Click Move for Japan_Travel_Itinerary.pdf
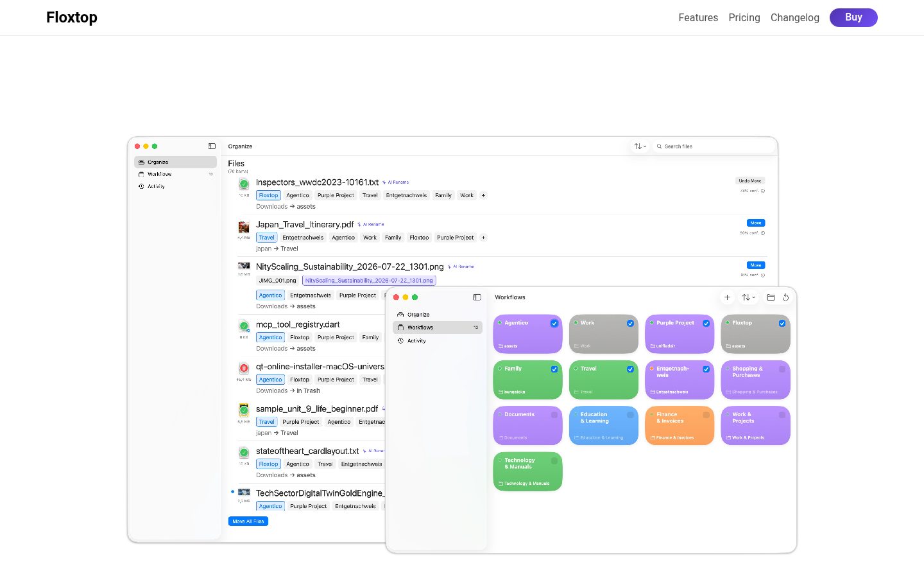This screenshot has height=578, width=924. click(x=756, y=223)
